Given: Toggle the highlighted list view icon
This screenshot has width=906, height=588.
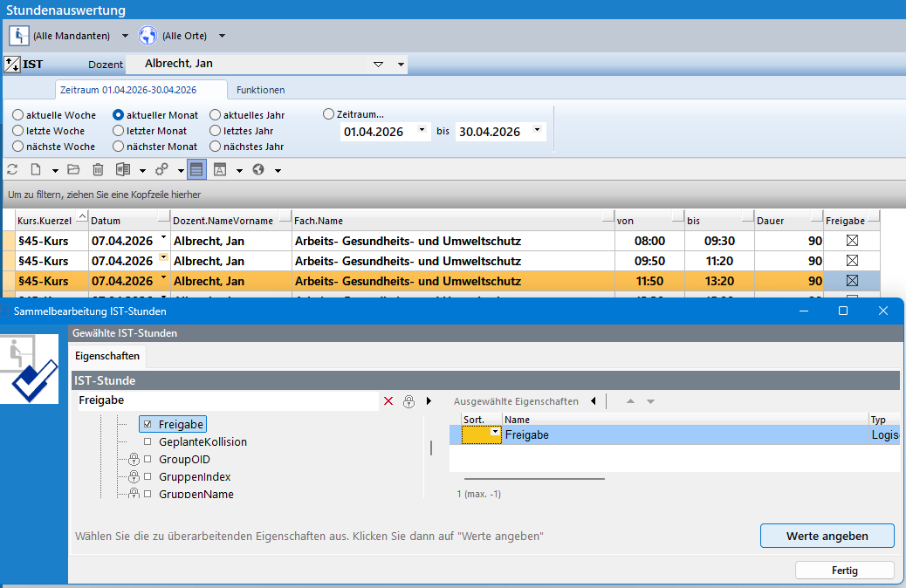Looking at the screenshot, I should click(x=196, y=169).
